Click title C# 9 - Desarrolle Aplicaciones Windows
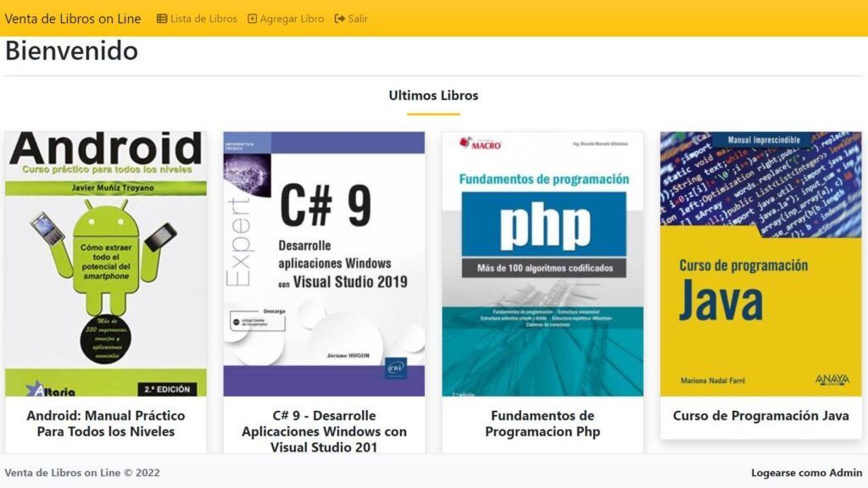 [324, 431]
